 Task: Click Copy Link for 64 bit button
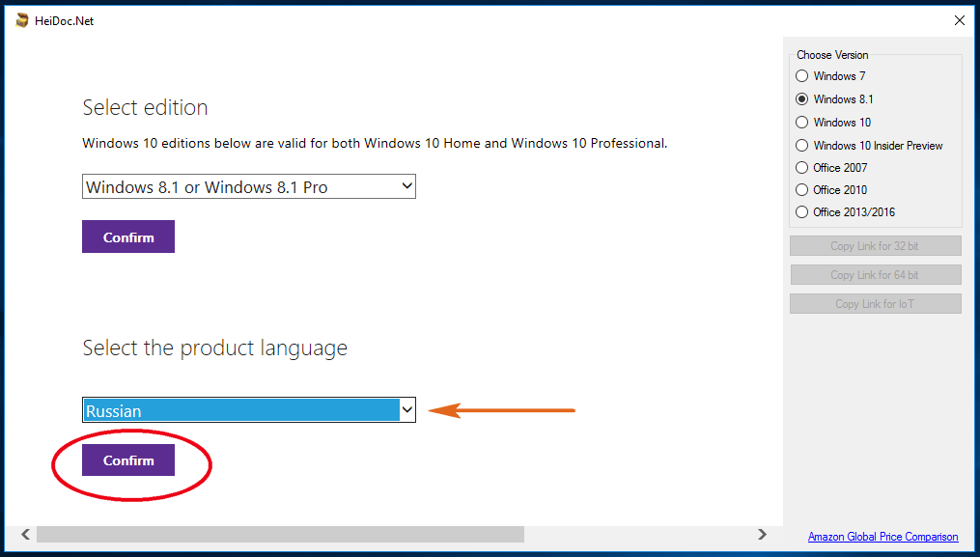pyautogui.click(x=875, y=275)
